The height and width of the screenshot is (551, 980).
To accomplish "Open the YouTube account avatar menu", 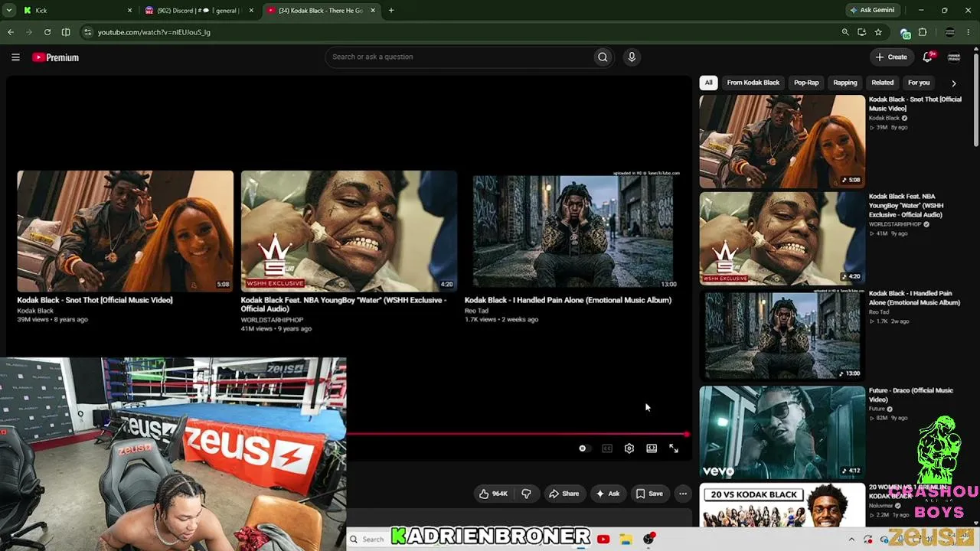I will click(954, 57).
